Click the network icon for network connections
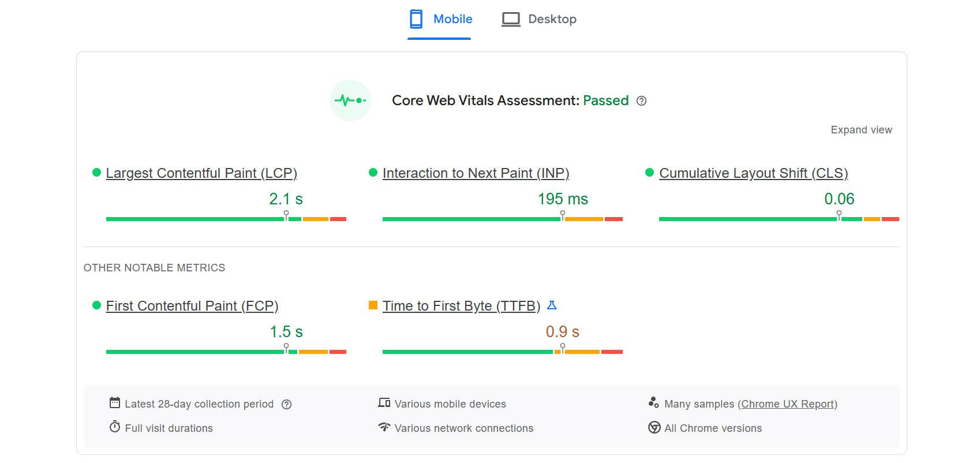Viewport: 980px width, 463px height. (x=384, y=427)
